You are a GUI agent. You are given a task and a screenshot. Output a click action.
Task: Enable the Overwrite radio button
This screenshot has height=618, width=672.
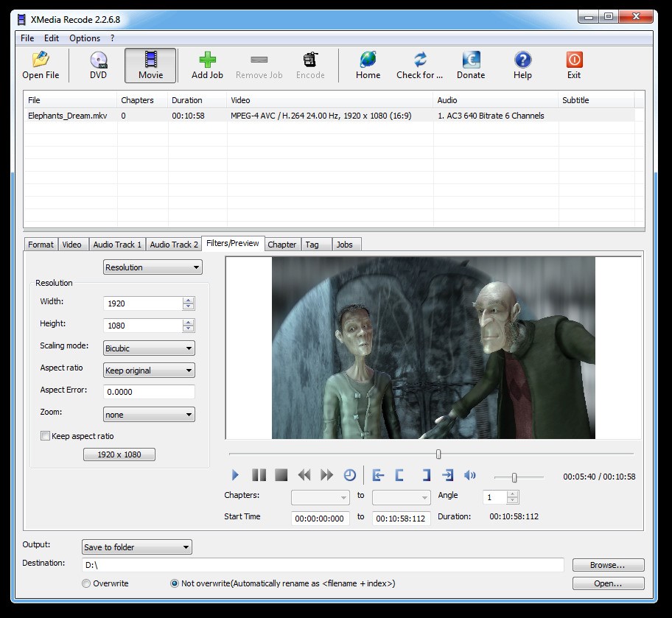[x=86, y=583]
